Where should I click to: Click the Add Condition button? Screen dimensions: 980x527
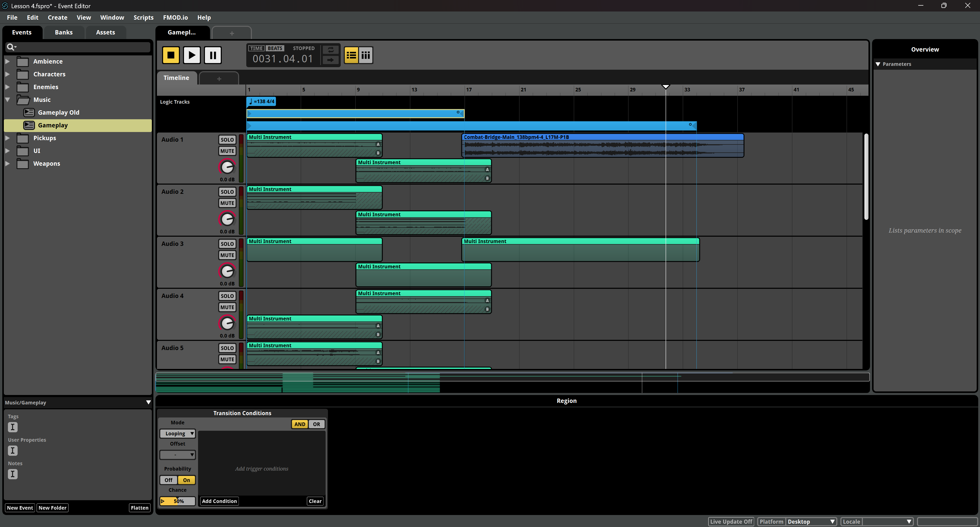219,501
